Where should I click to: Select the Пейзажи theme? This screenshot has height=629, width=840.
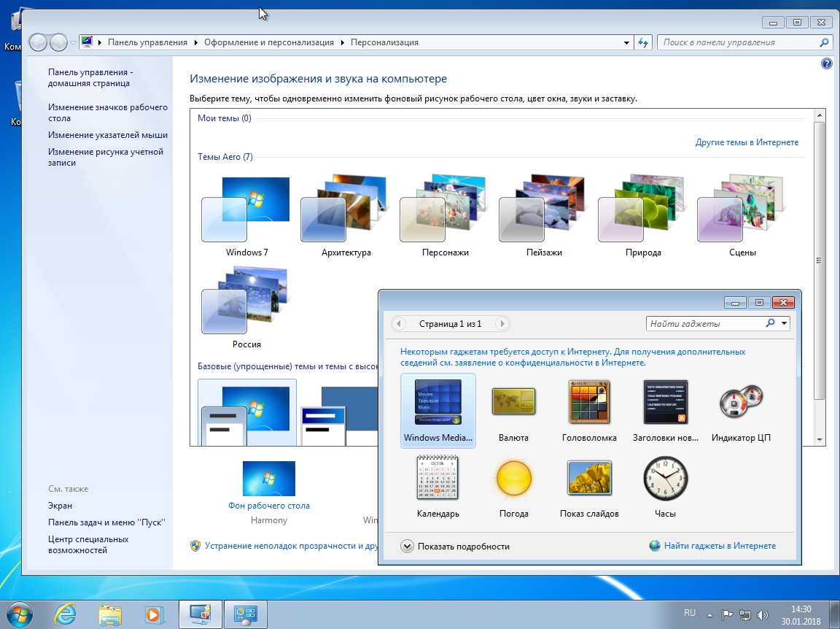[544, 216]
